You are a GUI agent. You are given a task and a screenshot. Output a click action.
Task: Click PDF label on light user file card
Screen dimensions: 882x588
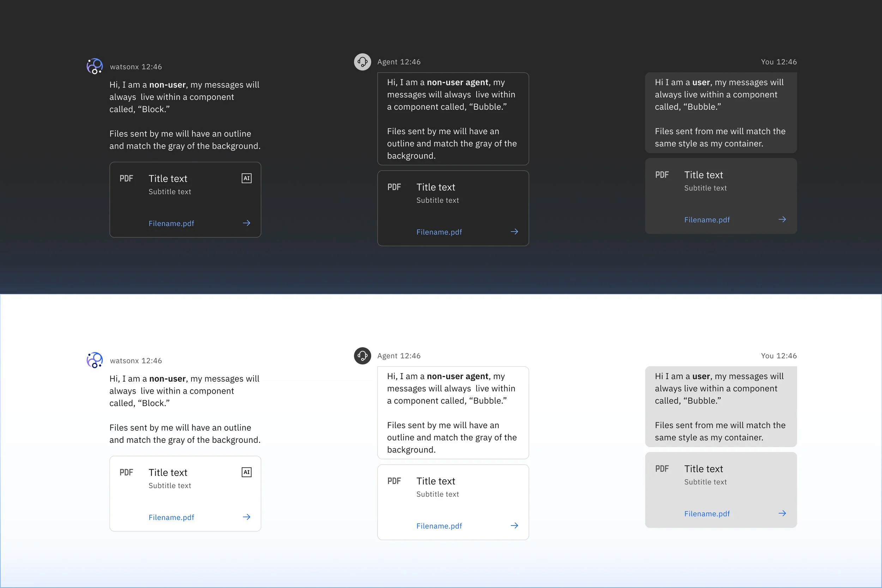[662, 469]
